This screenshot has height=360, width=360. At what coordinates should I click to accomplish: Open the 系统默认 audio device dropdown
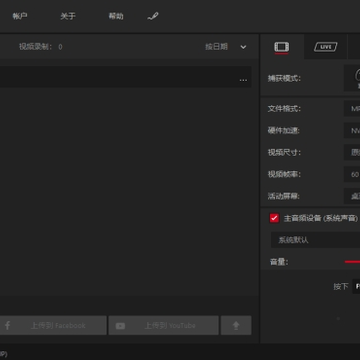click(315, 240)
